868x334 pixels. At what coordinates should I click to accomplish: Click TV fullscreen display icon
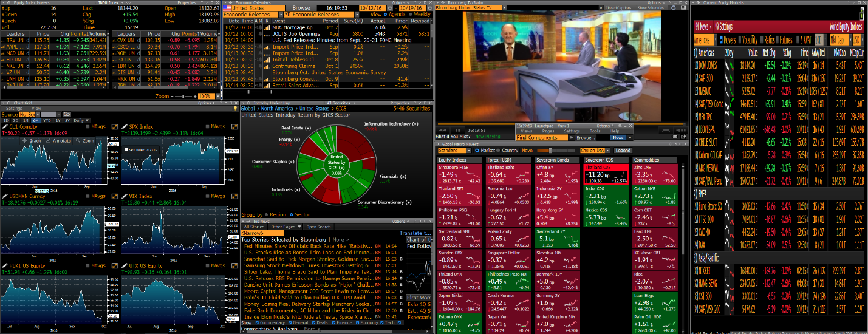tap(684, 8)
